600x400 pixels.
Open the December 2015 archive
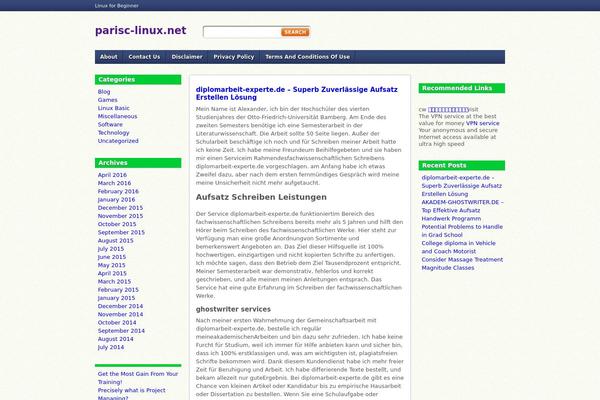[x=120, y=208]
